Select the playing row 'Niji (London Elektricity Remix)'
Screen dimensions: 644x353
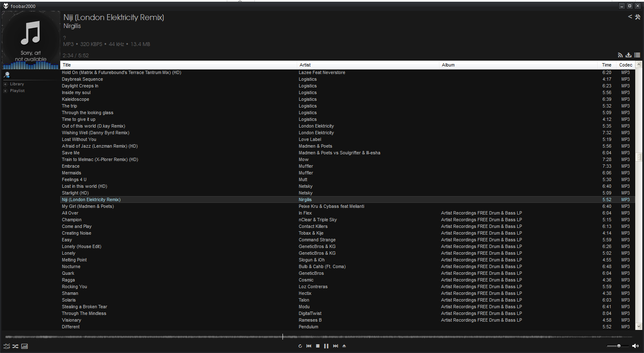pyautogui.click(x=348, y=200)
